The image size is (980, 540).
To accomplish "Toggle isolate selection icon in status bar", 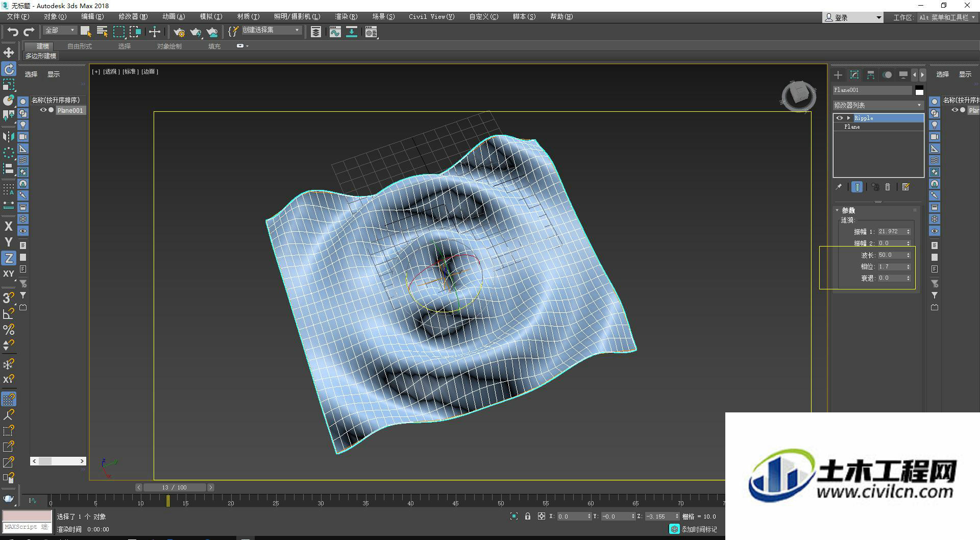I will tap(514, 517).
